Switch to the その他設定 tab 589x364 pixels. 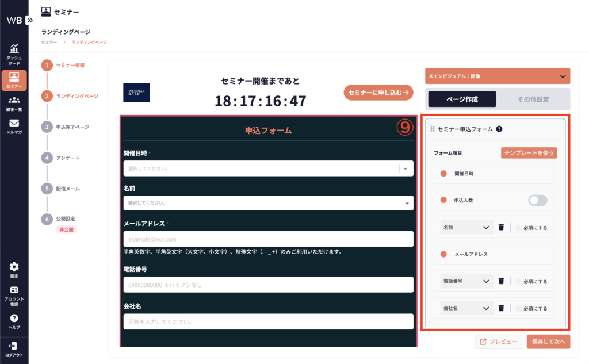coord(533,99)
